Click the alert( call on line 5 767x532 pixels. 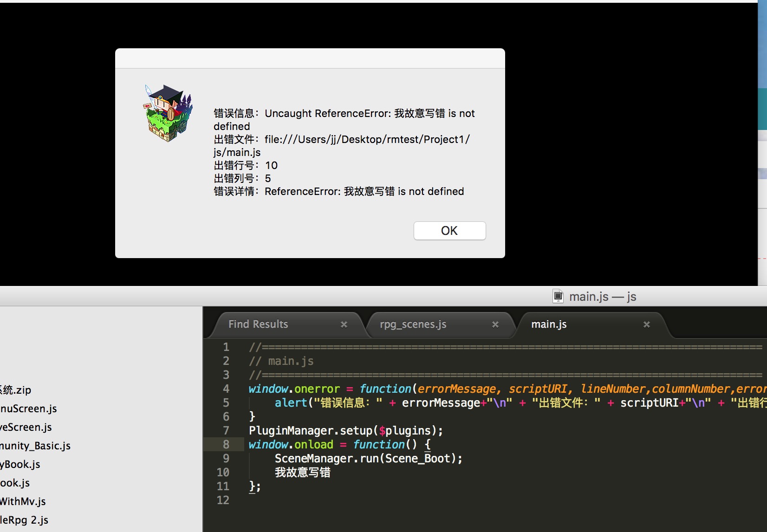[x=294, y=402]
